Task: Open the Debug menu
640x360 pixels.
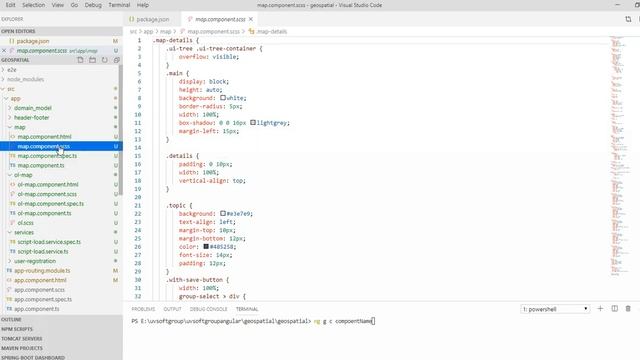Action: coord(93,5)
